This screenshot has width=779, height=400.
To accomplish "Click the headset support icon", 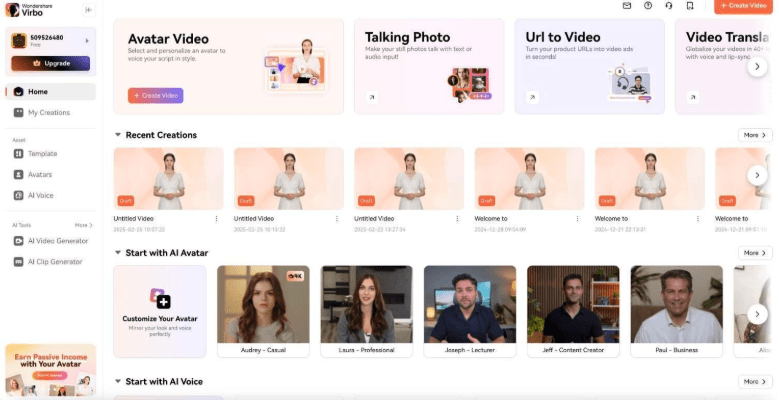I will 669,6.
